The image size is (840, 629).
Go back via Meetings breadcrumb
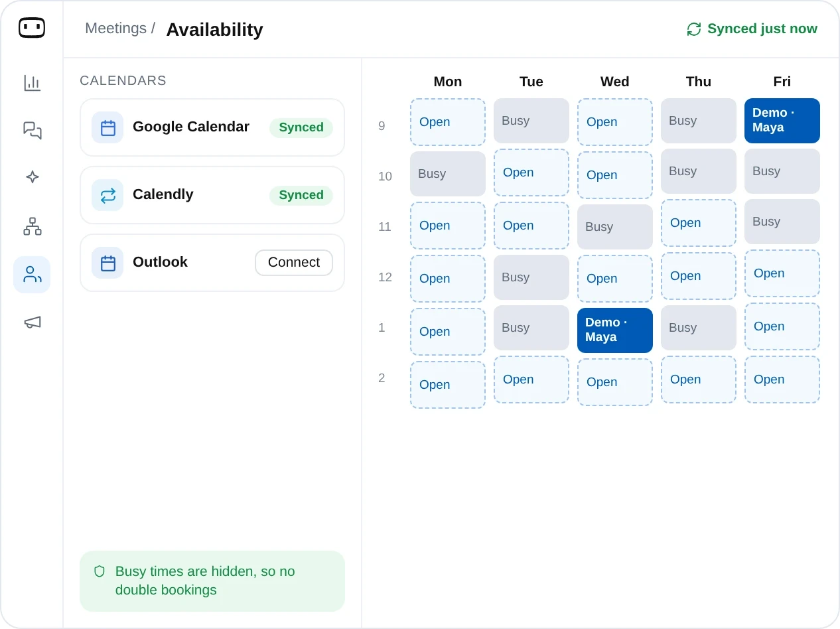[115, 29]
